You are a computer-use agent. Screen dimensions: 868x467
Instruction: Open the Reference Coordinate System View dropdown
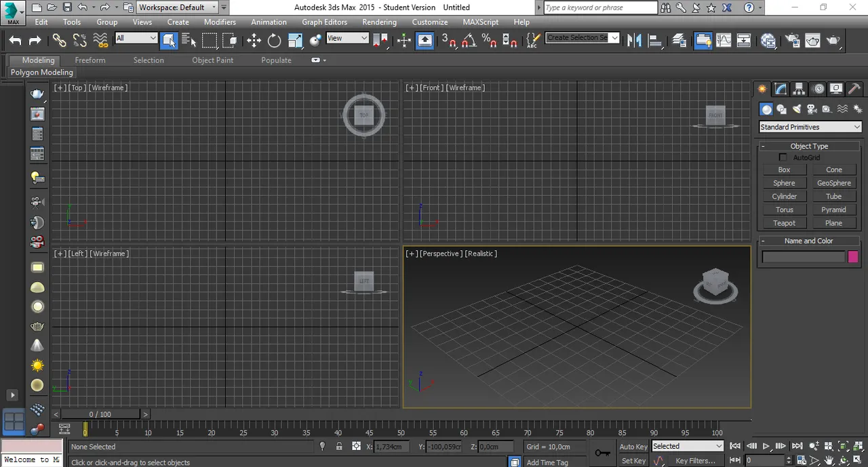point(347,38)
